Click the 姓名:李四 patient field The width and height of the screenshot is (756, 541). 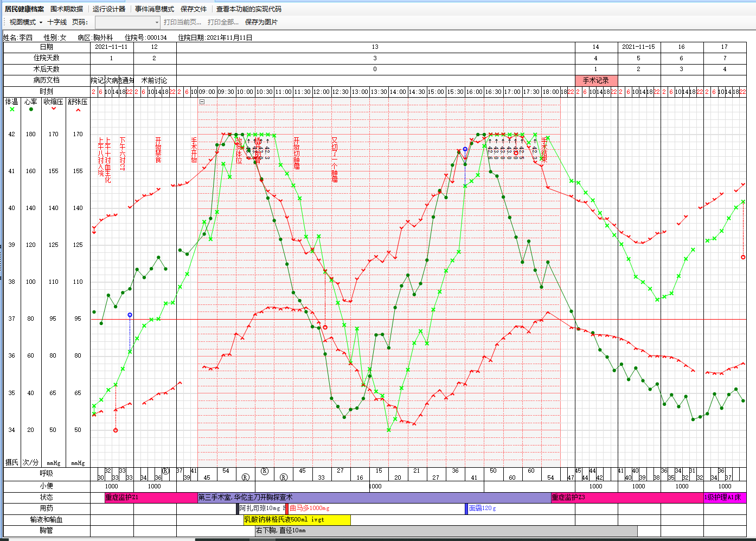tap(18, 37)
